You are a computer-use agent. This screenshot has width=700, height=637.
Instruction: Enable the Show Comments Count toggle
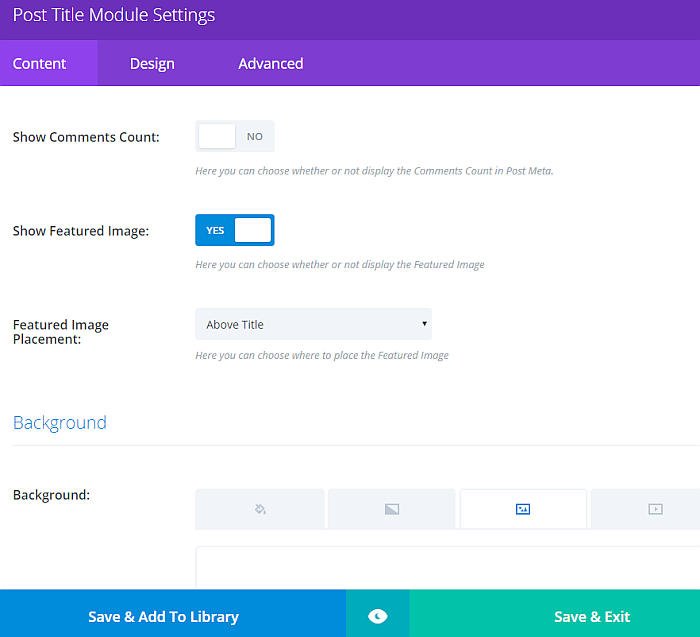[x=235, y=136]
